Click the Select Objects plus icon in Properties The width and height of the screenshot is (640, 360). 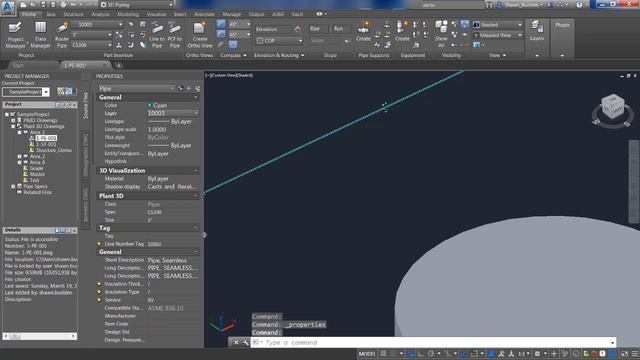(x=189, y=88)
